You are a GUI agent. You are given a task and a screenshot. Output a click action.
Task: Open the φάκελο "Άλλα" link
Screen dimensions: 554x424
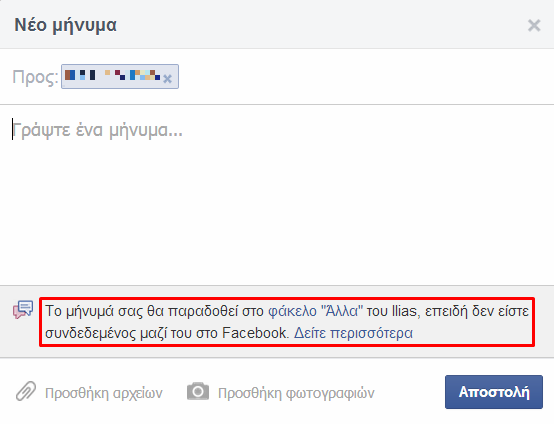coord(315,311)
